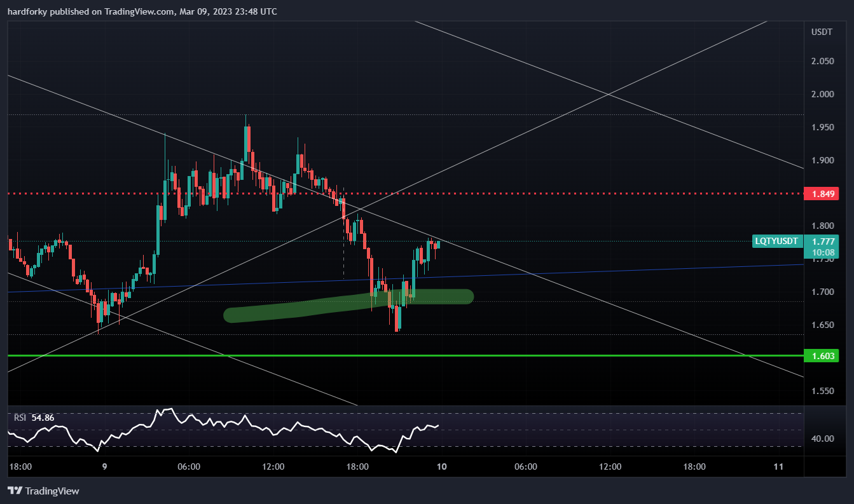The image size is (854, 504).
Task: Click the 2.050 price axis value
Action: click(823, 61)
